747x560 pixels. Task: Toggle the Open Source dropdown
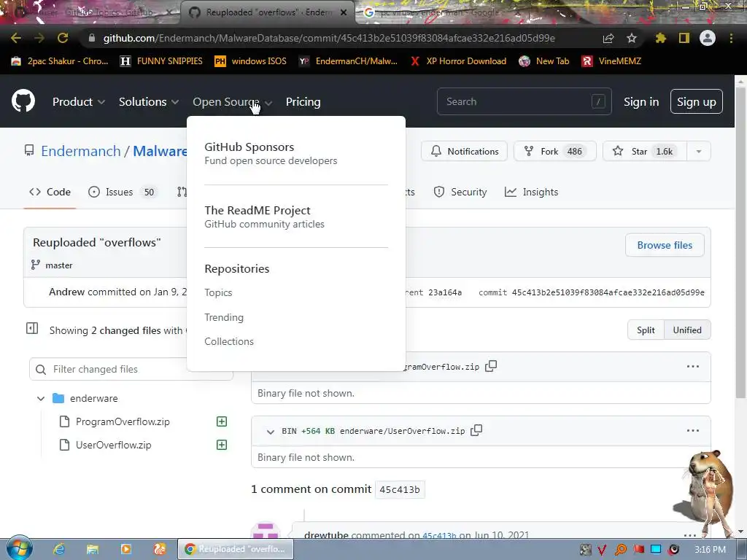[x=233, y=101]
